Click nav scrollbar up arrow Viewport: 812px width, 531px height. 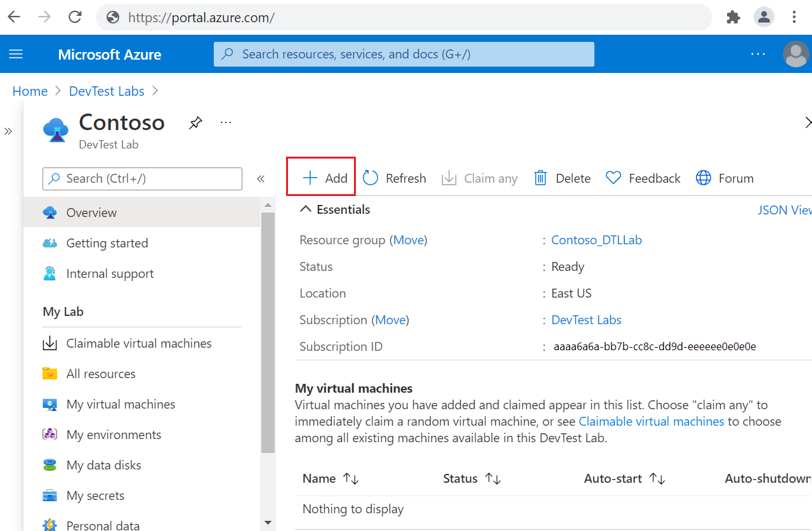click(268, 205)
